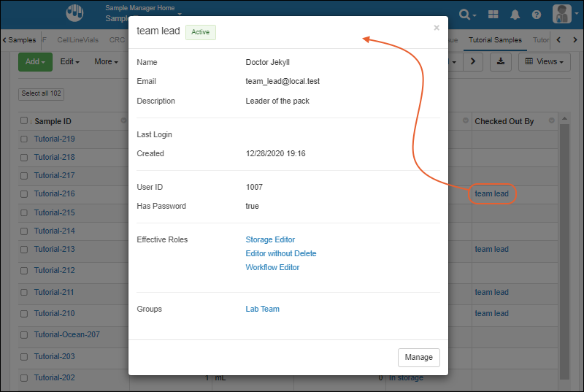Click the application logo in header
This screenshot has height=392, width=584.
point(75,14)
